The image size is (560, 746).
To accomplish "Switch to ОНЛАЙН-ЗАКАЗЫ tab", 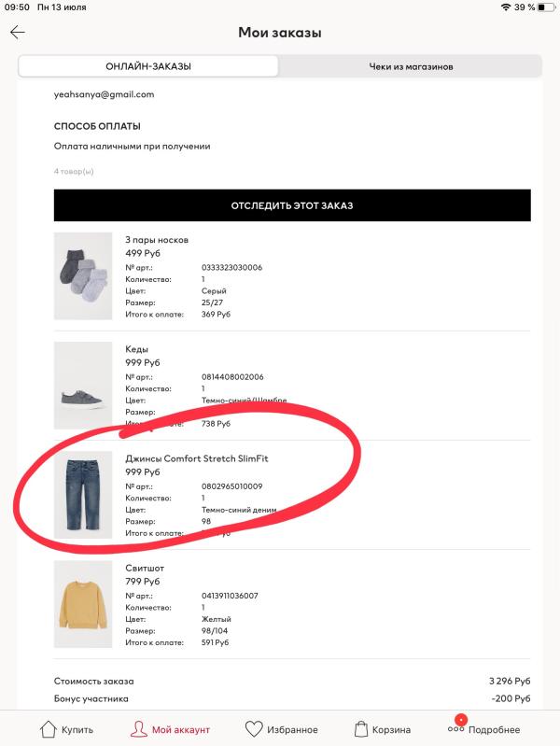I will [148, 67].
